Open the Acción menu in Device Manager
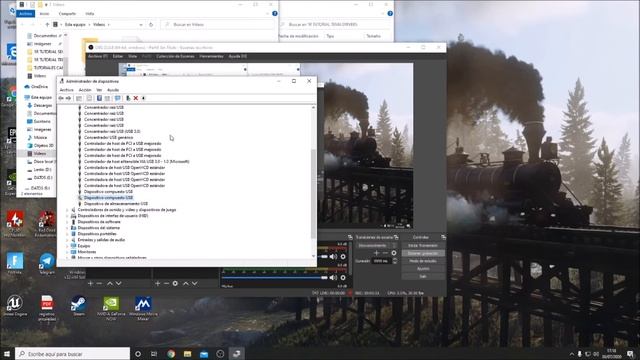 pos(85,90)
